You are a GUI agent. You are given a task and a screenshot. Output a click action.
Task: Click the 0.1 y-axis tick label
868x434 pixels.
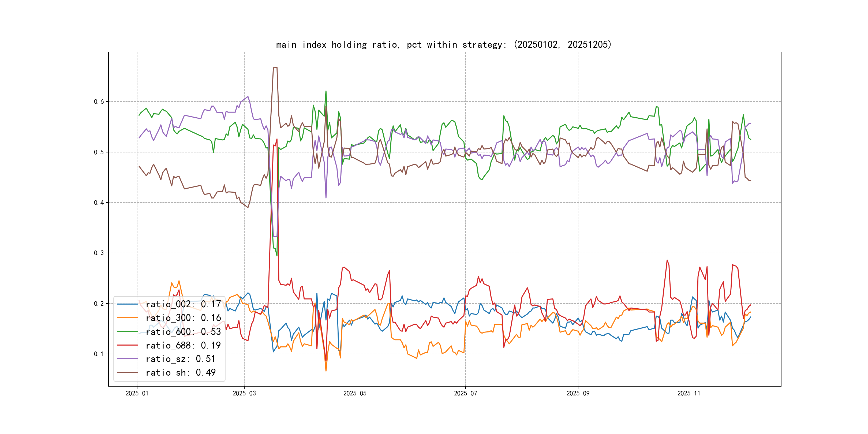point(99,354)
